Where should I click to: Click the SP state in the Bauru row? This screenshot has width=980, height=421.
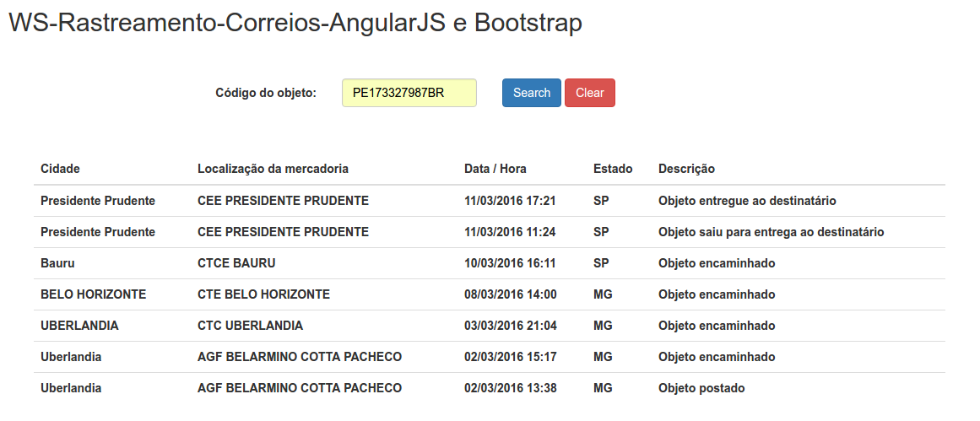(x=601, y=263)
